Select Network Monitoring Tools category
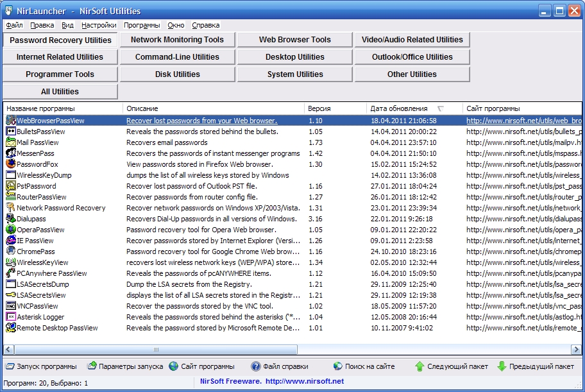 [177, 40]
